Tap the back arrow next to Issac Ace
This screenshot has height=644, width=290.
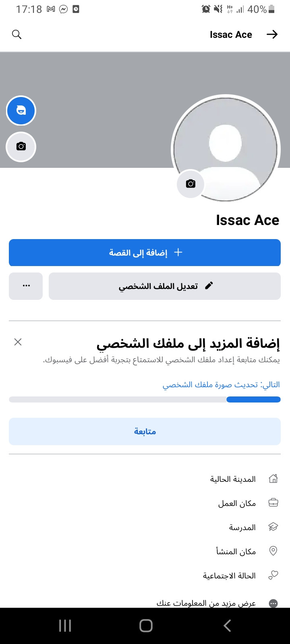point(272,35)
